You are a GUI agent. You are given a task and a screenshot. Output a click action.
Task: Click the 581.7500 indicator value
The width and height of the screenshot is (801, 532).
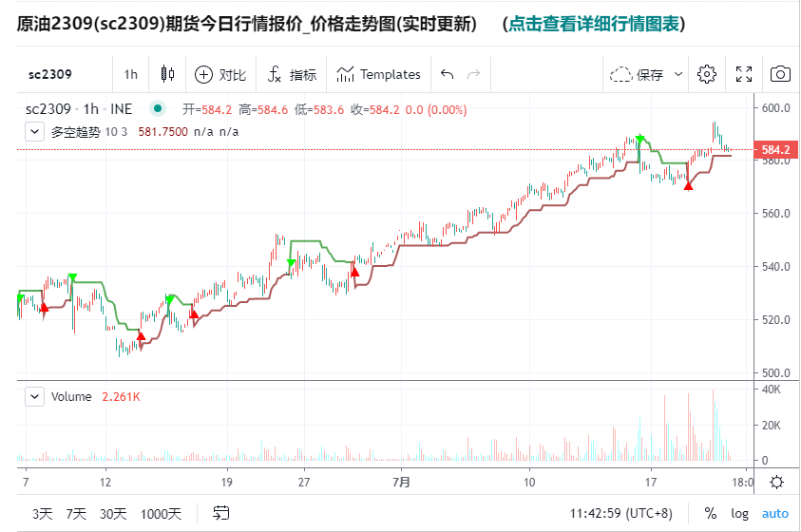(x=163, y=132)
